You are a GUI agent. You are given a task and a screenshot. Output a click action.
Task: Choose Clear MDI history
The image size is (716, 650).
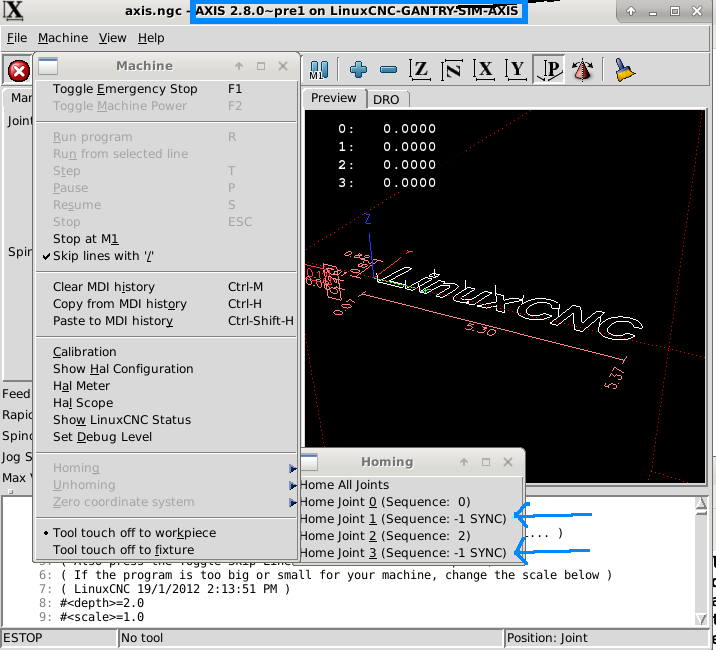(x=166, y=287)
